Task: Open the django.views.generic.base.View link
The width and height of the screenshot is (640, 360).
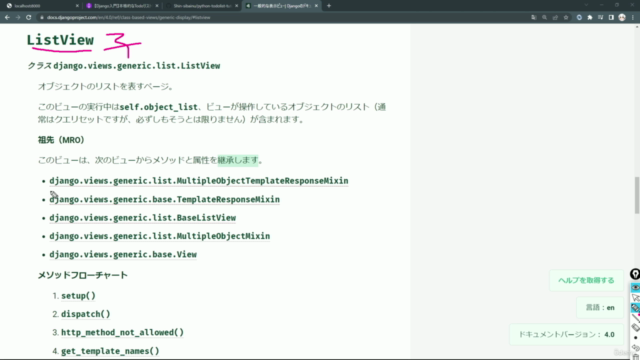Action: pyautogui.click(x=123, y=254)
